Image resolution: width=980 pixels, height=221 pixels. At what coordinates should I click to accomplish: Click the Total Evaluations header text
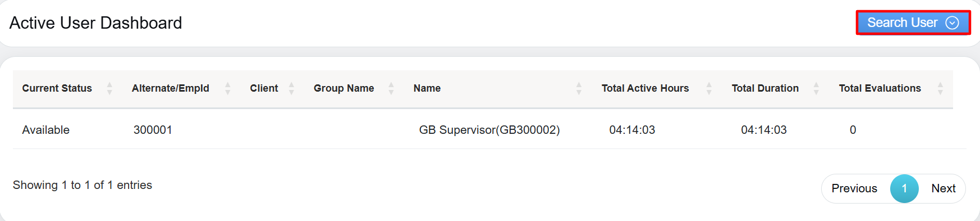(880, 88)
